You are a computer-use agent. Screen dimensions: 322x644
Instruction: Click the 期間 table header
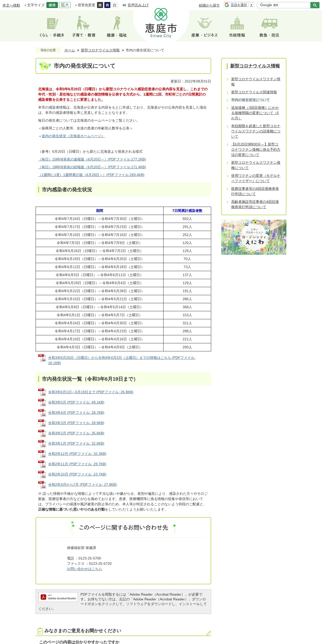click(100, 211)
